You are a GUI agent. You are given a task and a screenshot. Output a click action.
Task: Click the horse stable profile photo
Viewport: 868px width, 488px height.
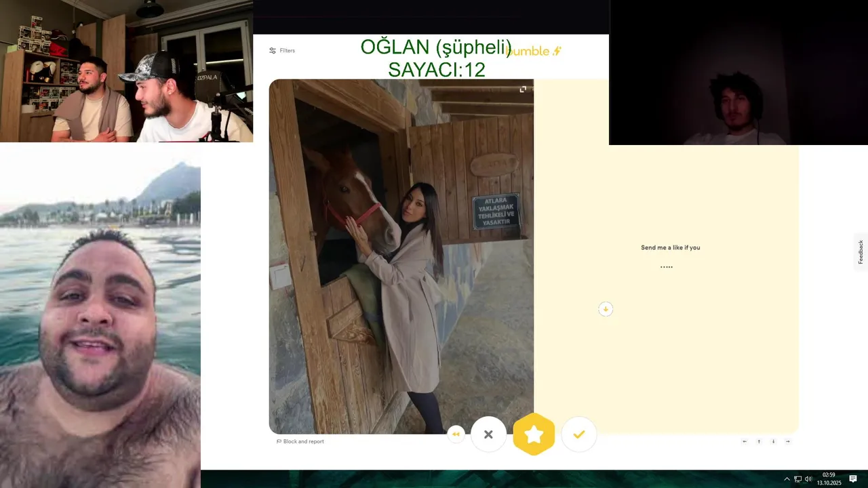401,256
